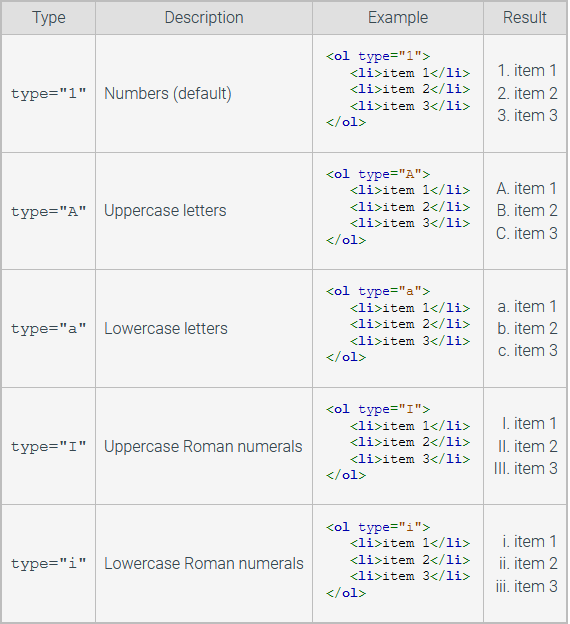This screenshot has width=570, height=624.
Task: Click the Uppercase Roman numerals text
Action: pyautogui.click(x=203, y=446)
